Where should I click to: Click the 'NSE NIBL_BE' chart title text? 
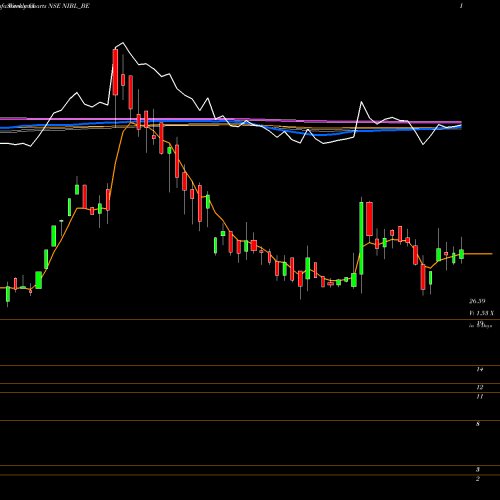(69, 6)
